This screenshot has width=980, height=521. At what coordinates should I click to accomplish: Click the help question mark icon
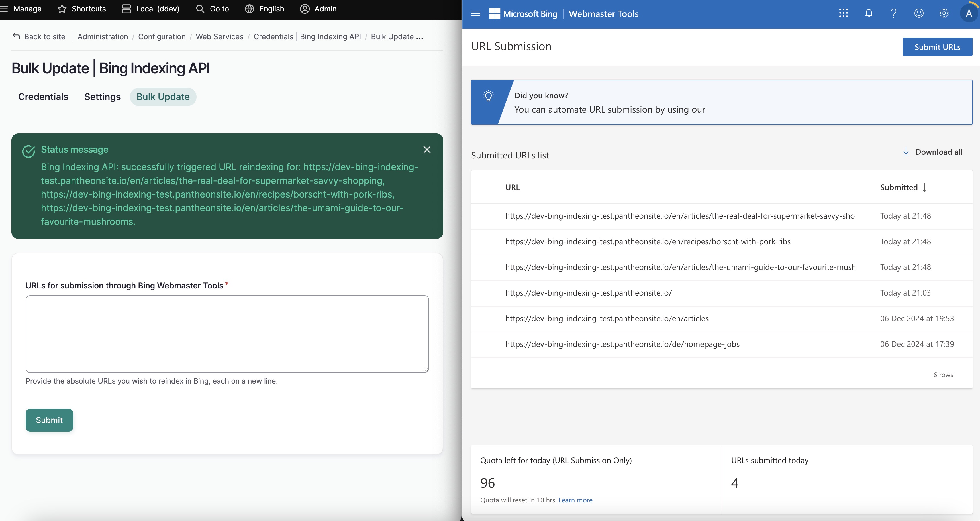point(894,13)
